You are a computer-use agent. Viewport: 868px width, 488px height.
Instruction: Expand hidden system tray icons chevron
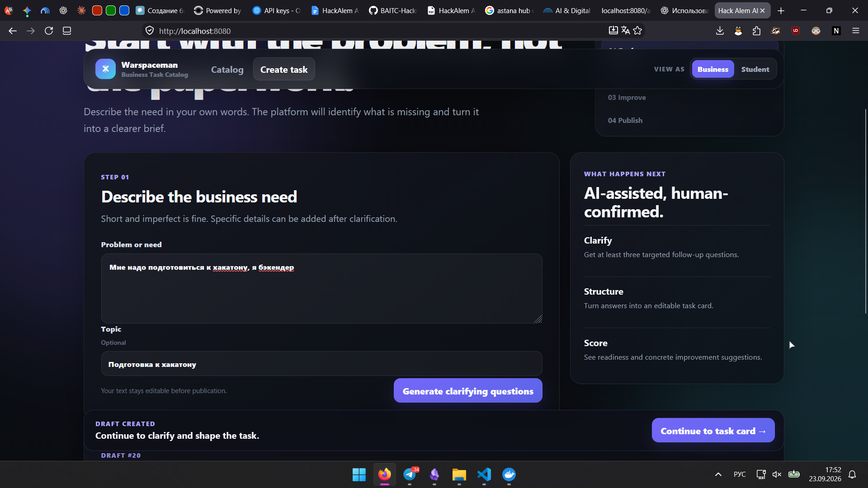pos(718,474)
